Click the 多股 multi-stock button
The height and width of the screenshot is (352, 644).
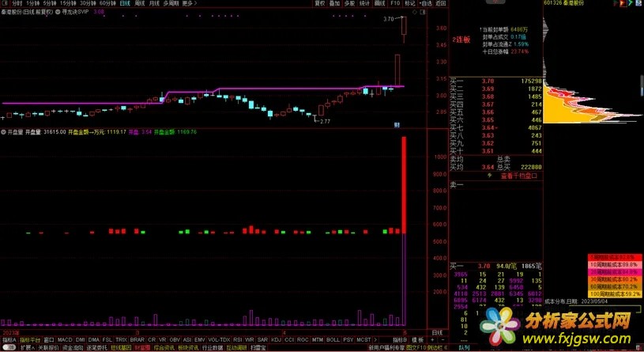pyautogui.click(x=349, y=3)
